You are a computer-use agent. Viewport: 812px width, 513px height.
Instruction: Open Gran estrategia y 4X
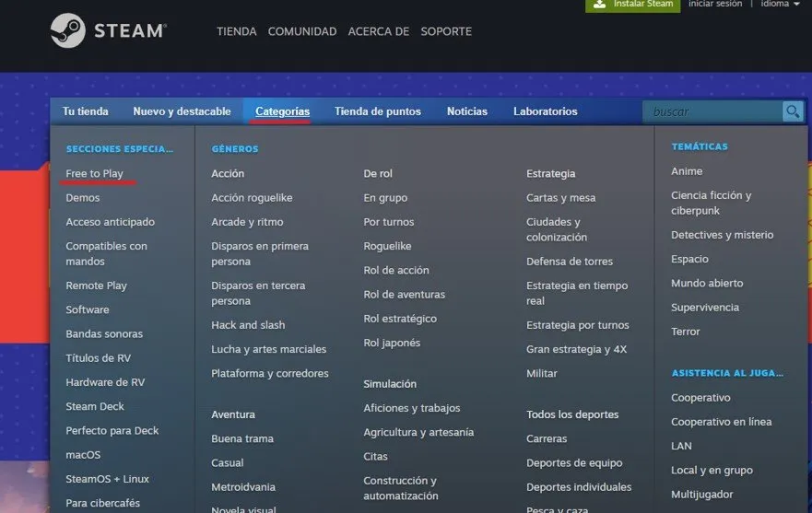576,349
